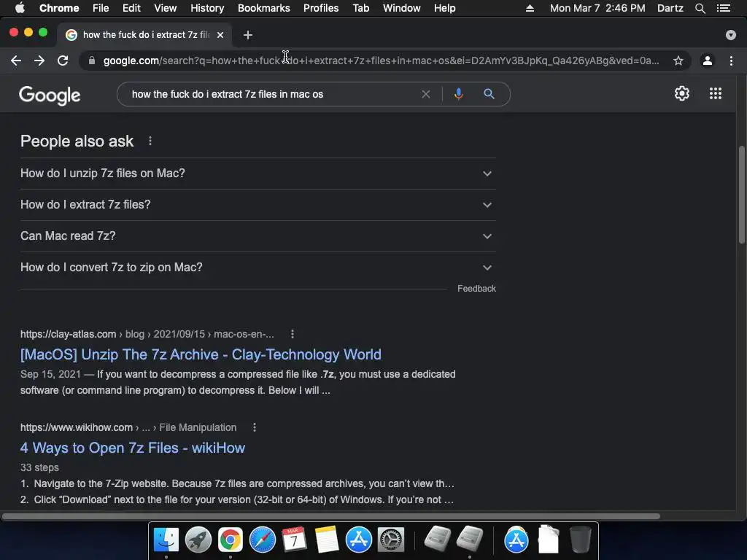Open '4 Ways to Open 7z Files - wikiHow'
This screenshot has height=560, width=747.
[x=133, y=448]
